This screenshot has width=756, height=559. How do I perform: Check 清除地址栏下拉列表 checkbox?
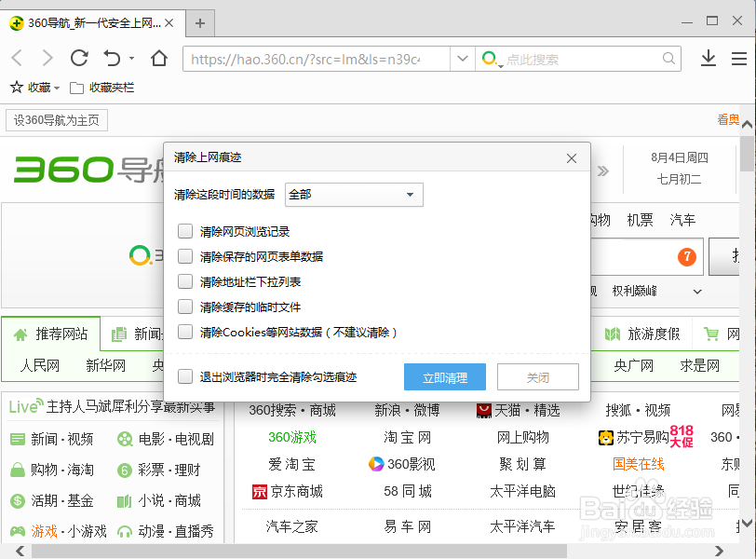click(185, 281)
